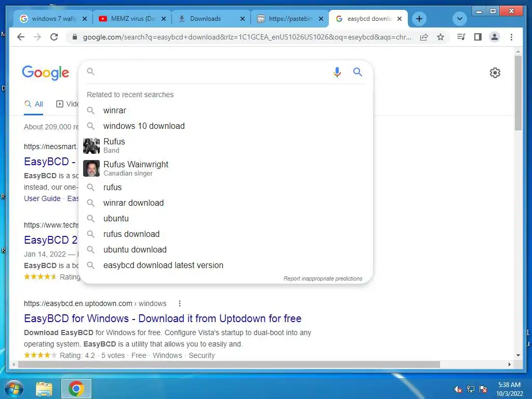Click the horizontal scrollbar thumb
Image resolution: width=532 pixels, height=399 pixels.
pos(229,364)
